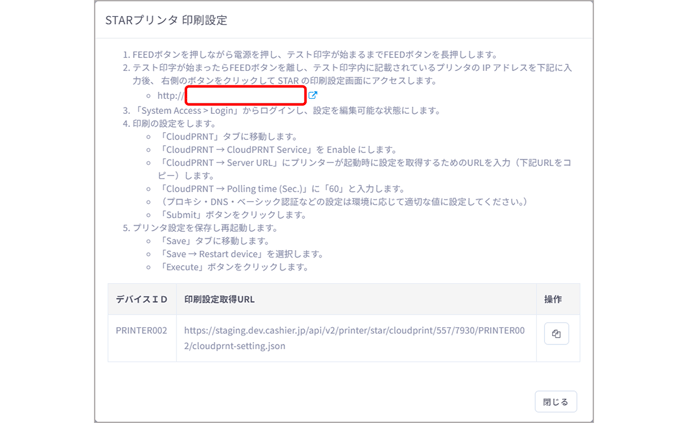
Task: Click the「Save」タブに移動 instruction line
Action: (x=214, y=241)
